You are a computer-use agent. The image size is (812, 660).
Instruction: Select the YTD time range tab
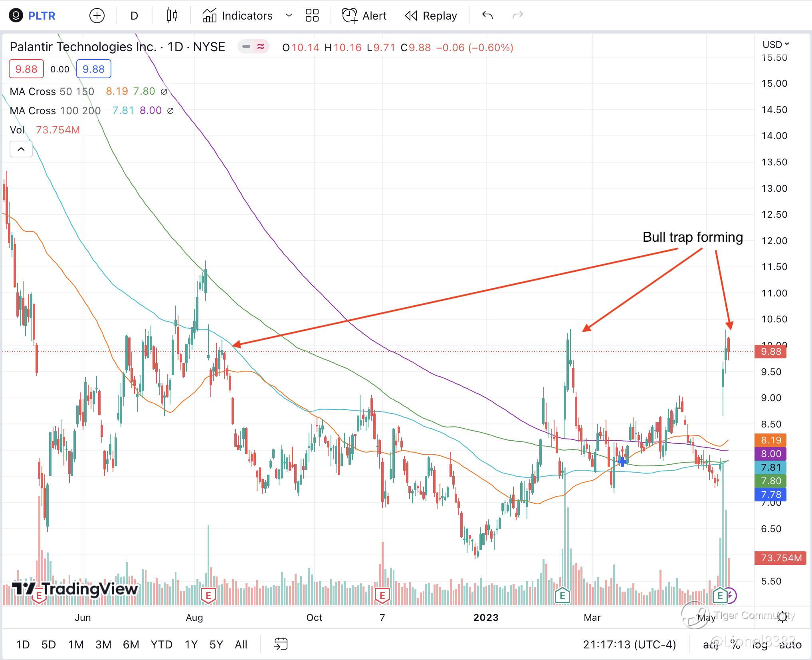(161, 645)
